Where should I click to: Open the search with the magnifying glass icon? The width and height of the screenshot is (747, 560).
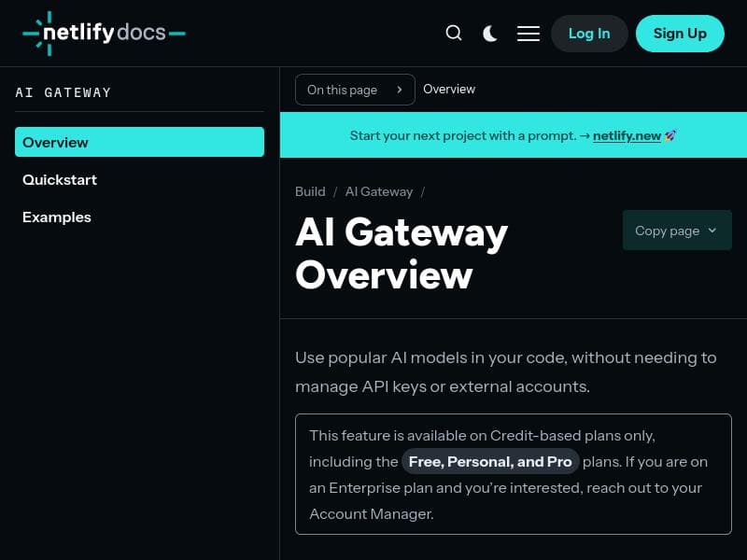click(x=454, y=33)
